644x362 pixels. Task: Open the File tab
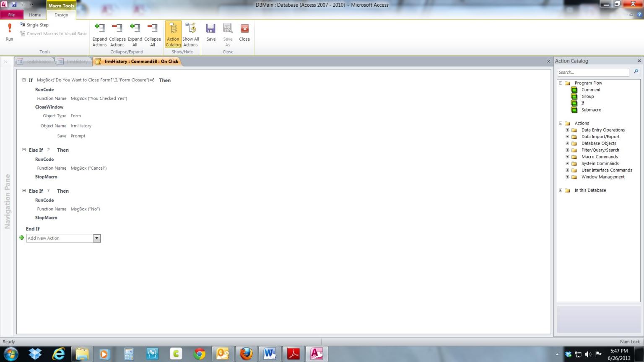[x=11, y=15]
